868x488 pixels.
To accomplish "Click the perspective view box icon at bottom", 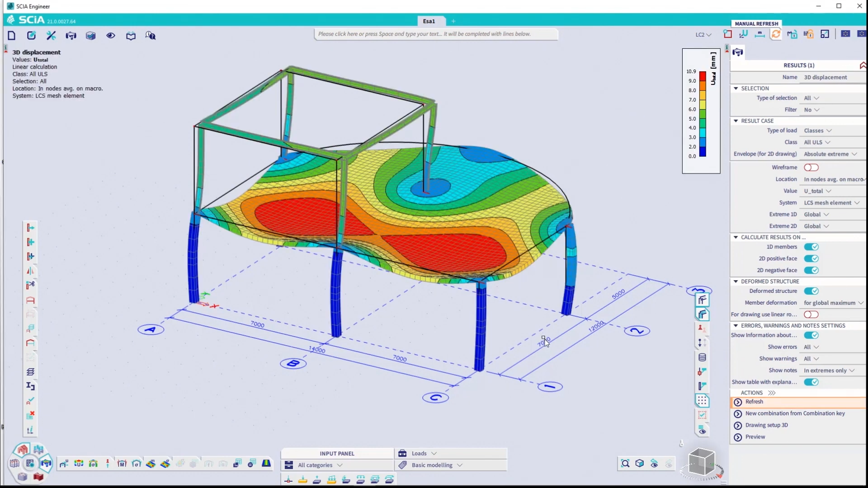I will pyautogui.click(x=640, y=463).
